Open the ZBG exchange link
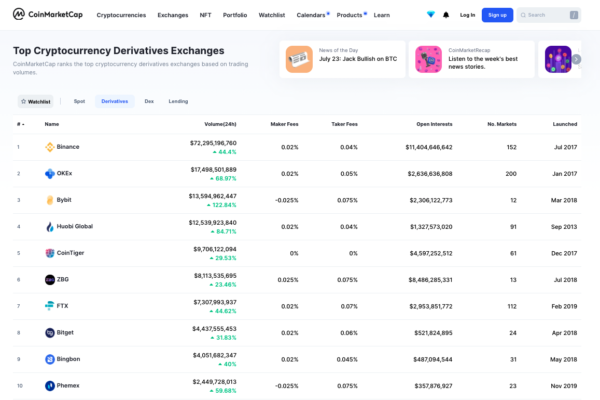The width and height of the screenshot is (600, 400). pos(63,279)
